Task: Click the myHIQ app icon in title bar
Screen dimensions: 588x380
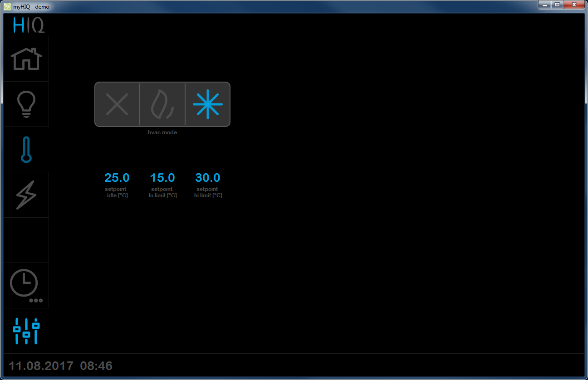Action: [7, 6]
